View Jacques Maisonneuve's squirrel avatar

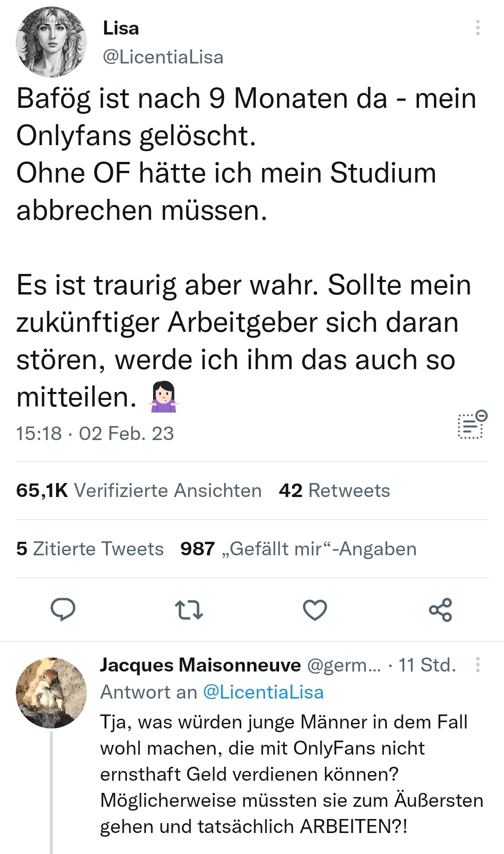pos(51,693)
